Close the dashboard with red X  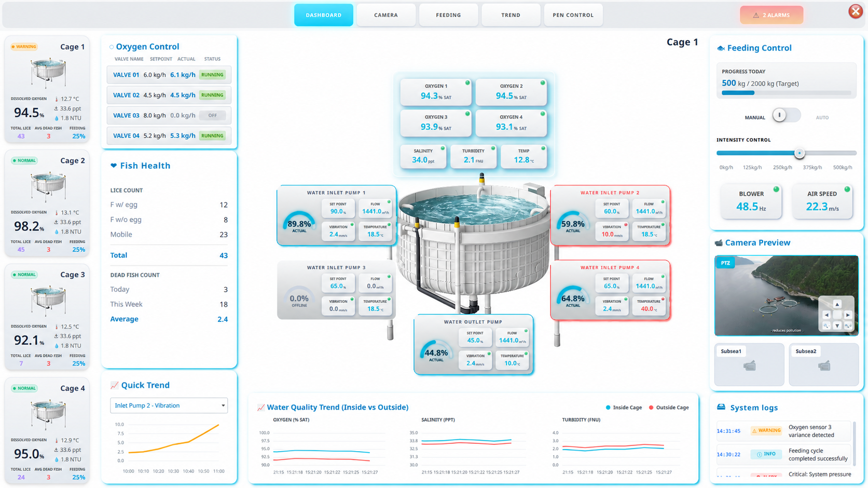click(x=856, y=11)
